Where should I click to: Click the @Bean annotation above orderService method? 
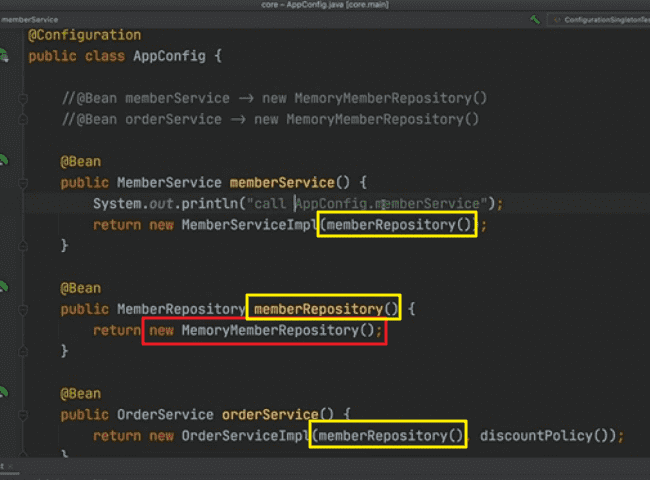(80, 393)
